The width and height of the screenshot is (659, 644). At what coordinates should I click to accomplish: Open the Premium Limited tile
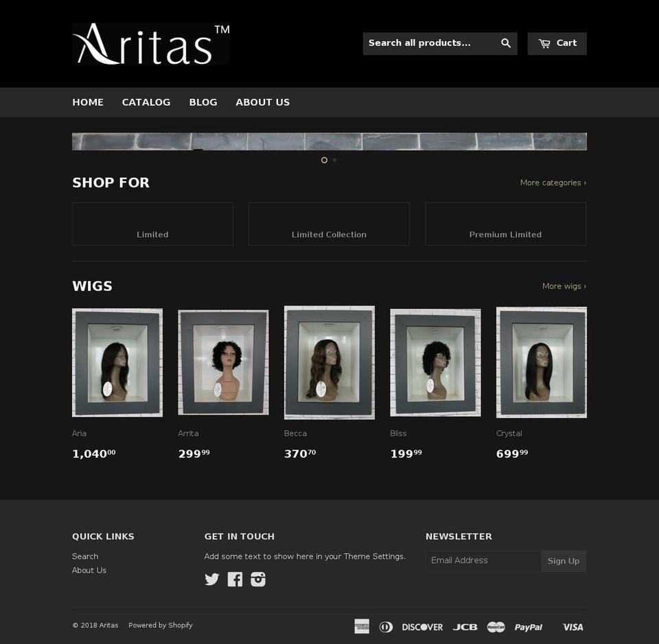coord(506,224)
